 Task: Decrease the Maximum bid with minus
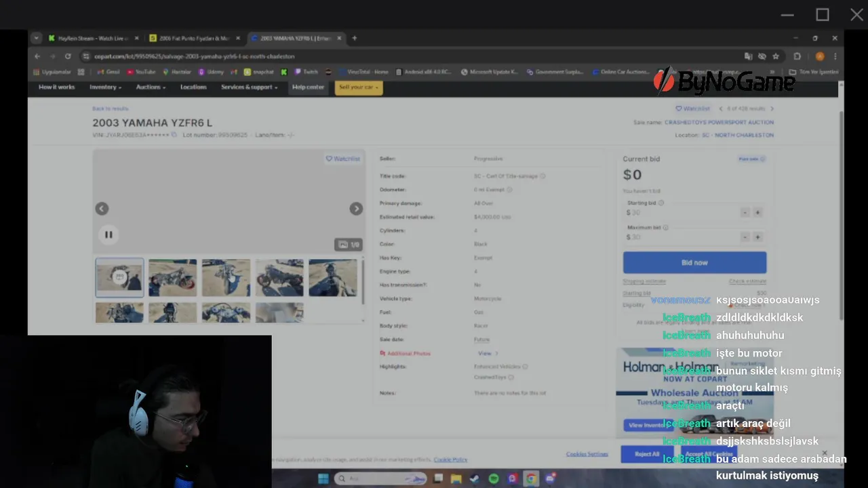[745, 237]
